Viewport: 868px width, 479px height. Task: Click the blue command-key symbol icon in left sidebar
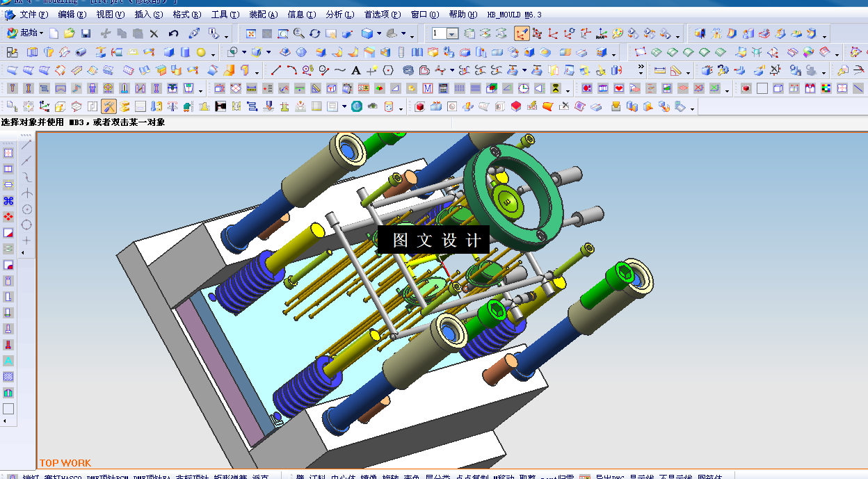coord(8,201)
